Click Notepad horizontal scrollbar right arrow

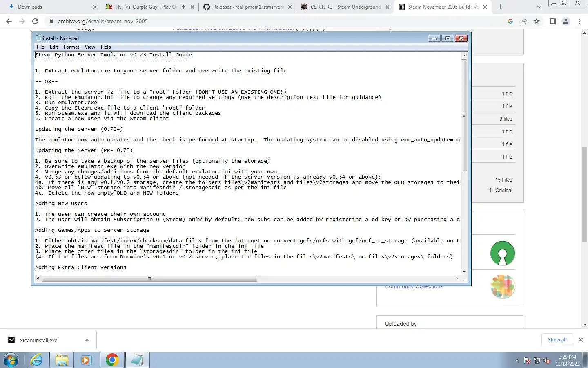click(457, 278)
